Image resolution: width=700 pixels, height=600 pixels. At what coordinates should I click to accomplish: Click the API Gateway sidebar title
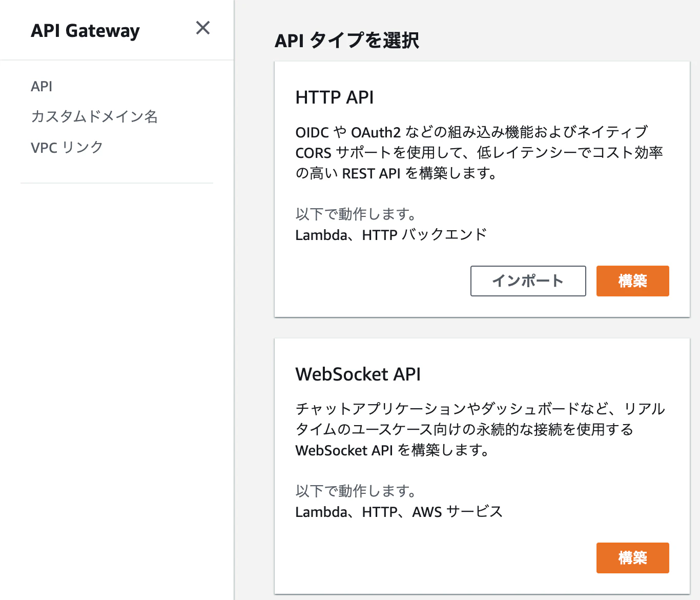(85, 31)
